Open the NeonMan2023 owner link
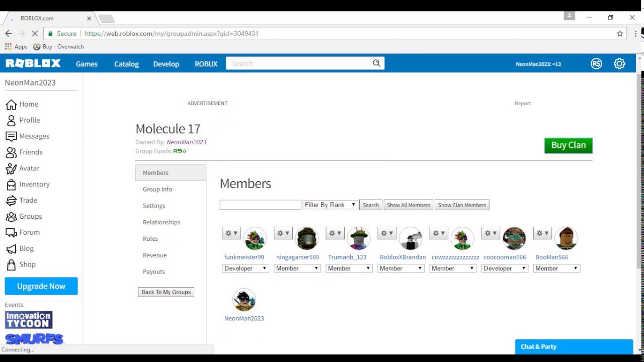Image resolution: width=644 pixels, height=362 pixels. [186, 142]
